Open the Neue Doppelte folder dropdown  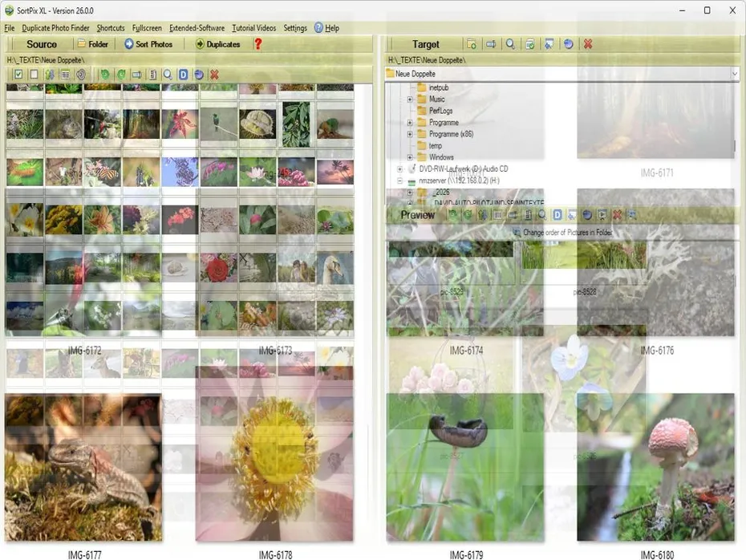click(x=734, y=74)
